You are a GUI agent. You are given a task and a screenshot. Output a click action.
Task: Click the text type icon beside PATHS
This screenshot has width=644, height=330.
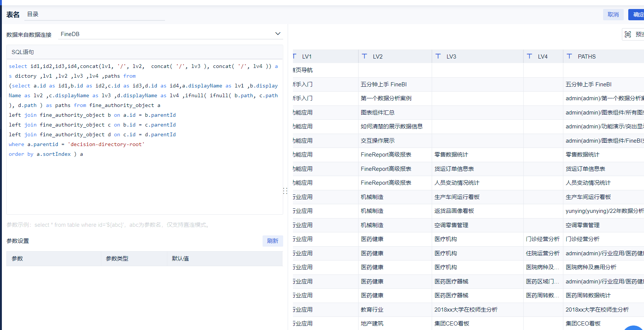coord(569,56)
